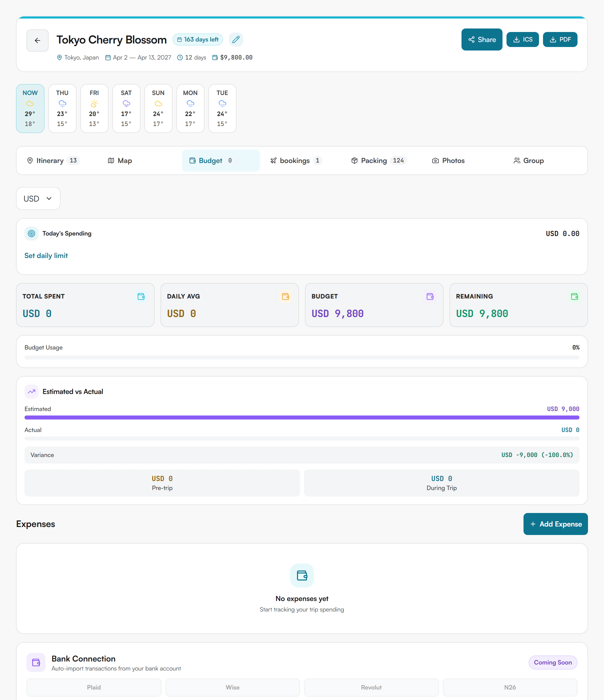Click the Total Spent wallet icon
This screenshot has width=604, height=700.
tap(141, 296)
